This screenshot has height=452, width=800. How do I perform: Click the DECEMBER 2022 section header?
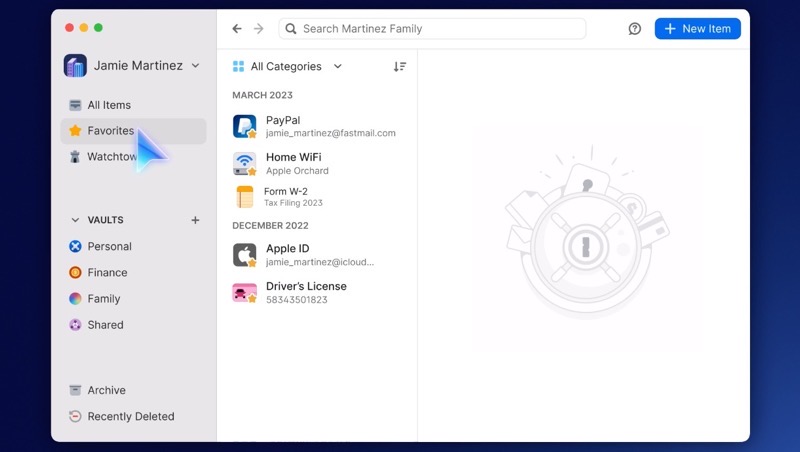(x=270, y=225)
